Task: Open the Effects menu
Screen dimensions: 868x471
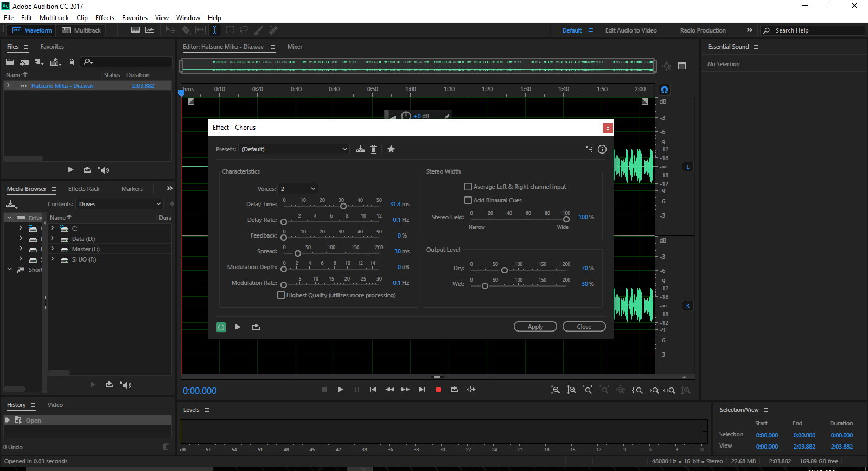Action: tap(105, 18)
